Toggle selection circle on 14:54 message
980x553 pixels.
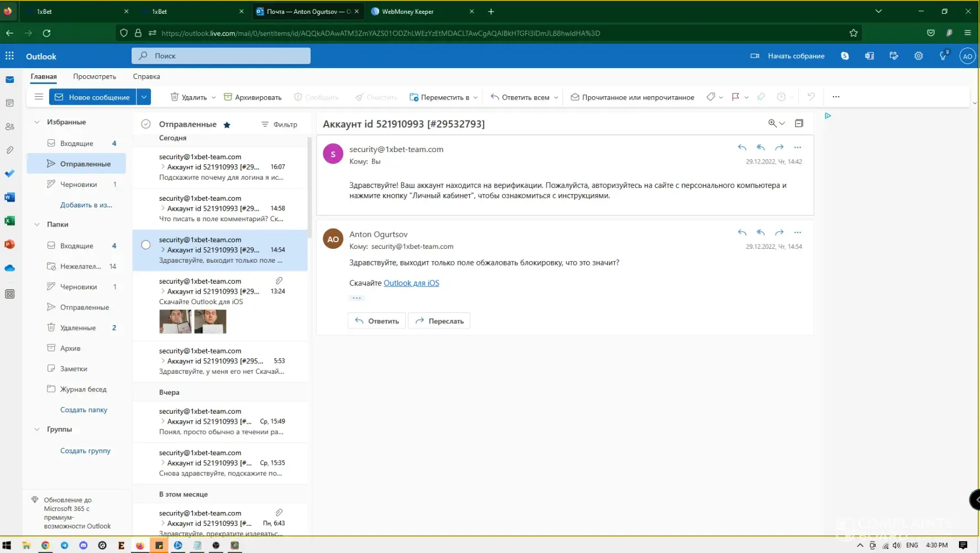pos(146,245)
